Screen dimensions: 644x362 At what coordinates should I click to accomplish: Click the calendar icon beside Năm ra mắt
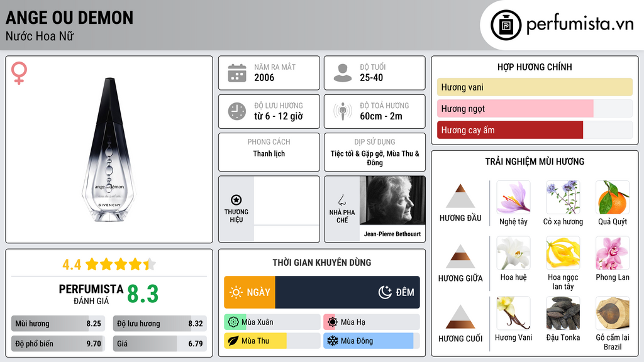pos(237,73)
